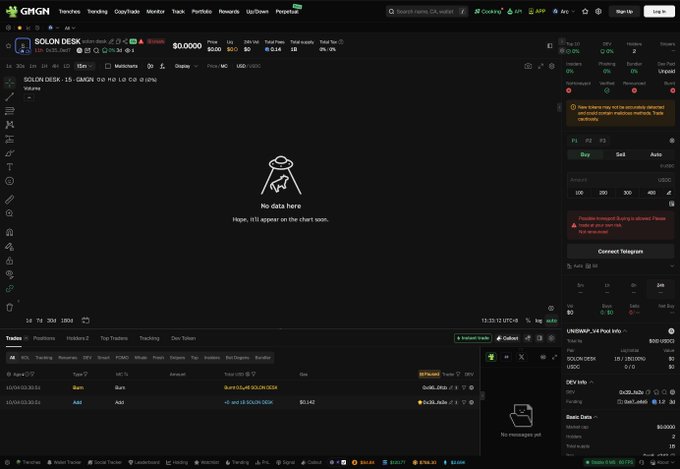Viewport: 680px width, 469px height.
Task: Click the red warning triangle beside token name
Action: point(141,42)
